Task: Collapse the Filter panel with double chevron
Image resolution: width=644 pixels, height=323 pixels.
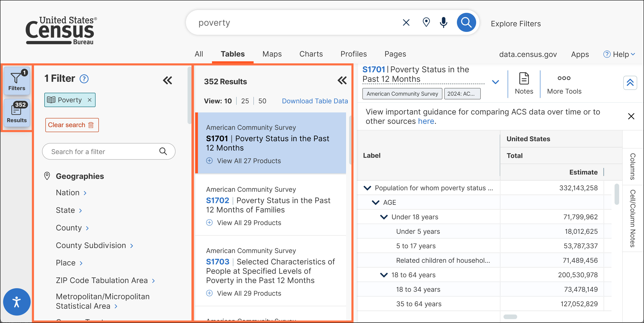Action: (167, 80)
